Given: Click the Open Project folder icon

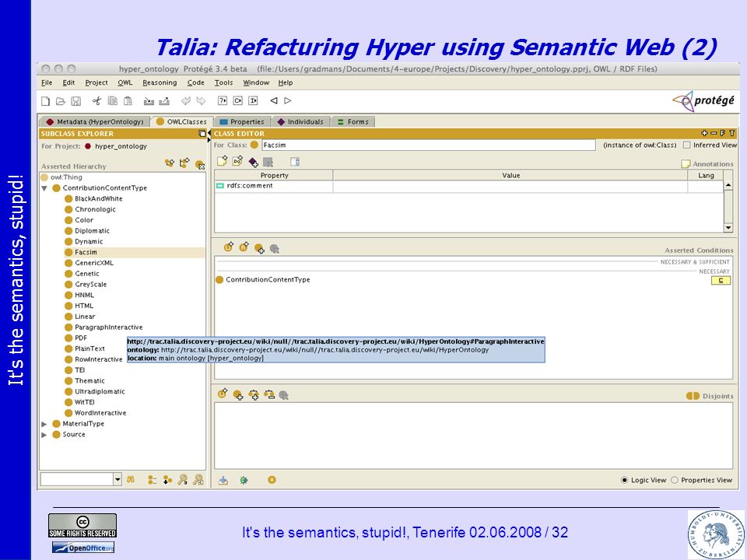Looking at the screenshot, I should [61, 101].
